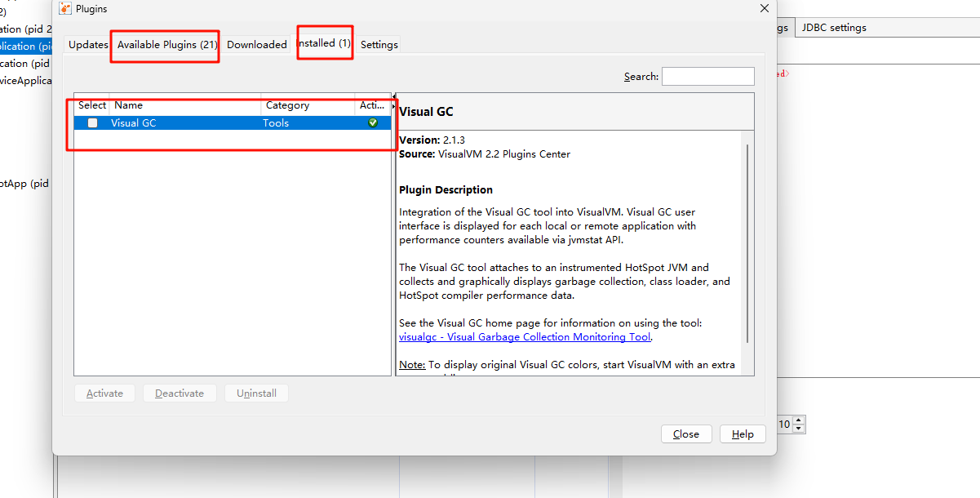Click the Deactivate button

tap(180, 394)
